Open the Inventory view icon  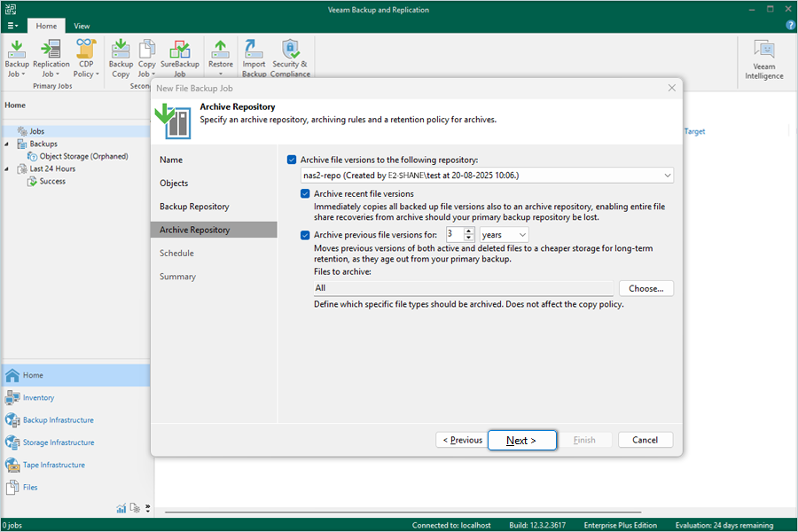[12, 397]
